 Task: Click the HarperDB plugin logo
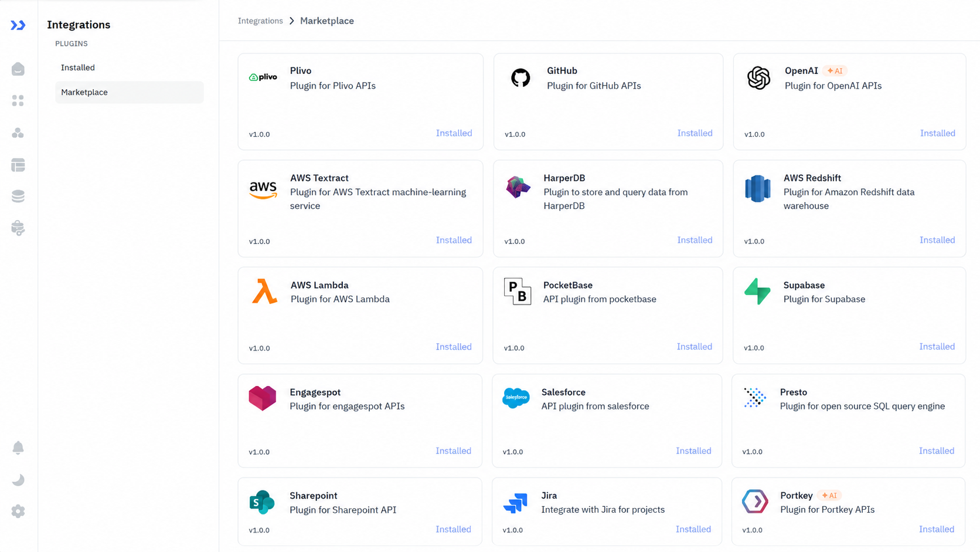[x=518, y=187]
